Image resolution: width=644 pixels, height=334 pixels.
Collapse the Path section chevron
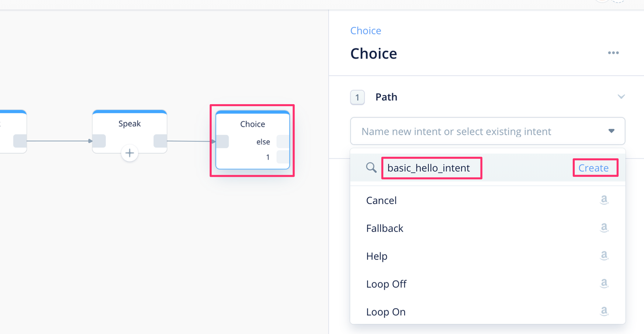[621, 97]
